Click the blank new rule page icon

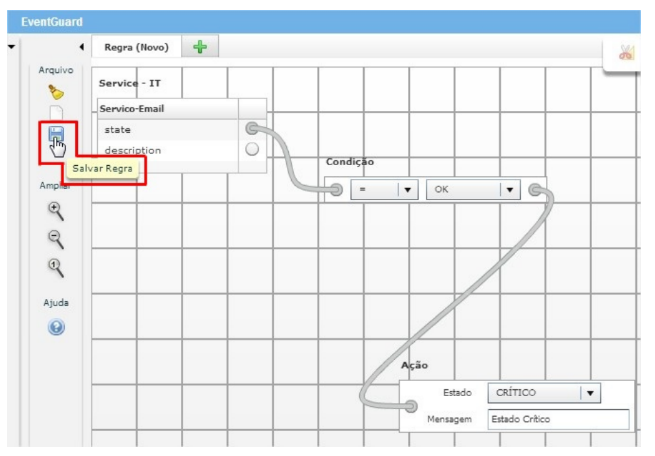[x=56, y=115]
